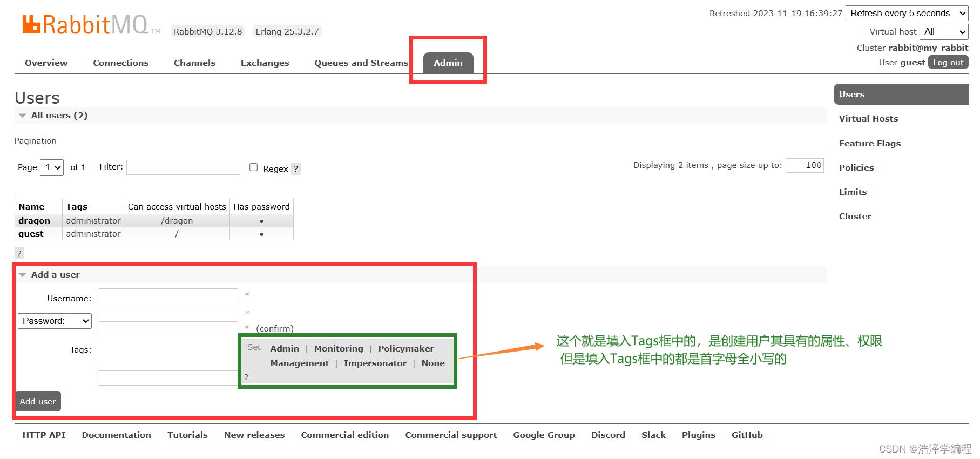Click the RabbitMQ 3.12.8 version label
The image size is (980, 459).
point(208,32)
